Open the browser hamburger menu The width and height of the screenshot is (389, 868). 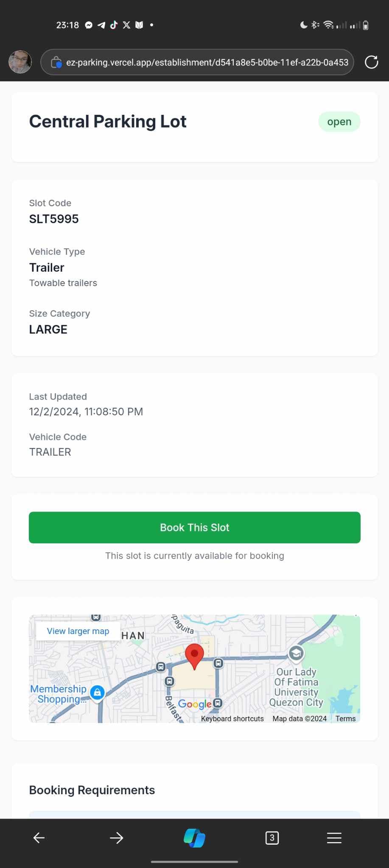coord(334,837)
